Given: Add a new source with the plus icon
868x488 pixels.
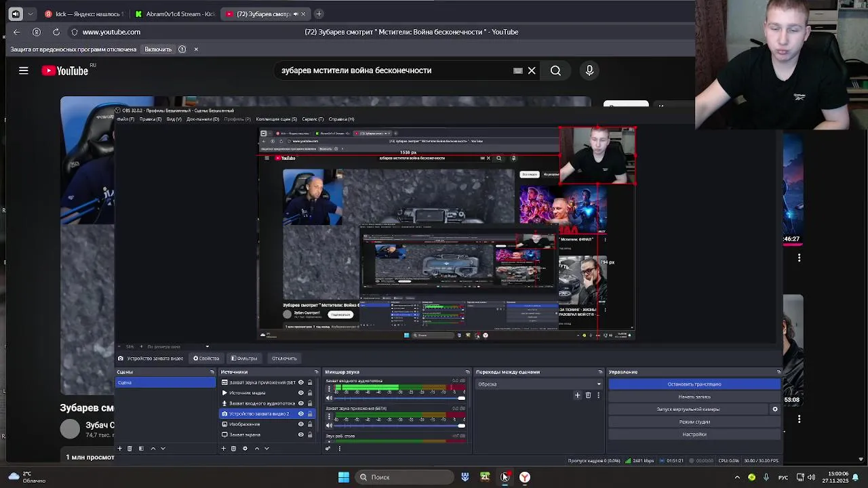Looking at the screenshot, I should click(223, 448).
